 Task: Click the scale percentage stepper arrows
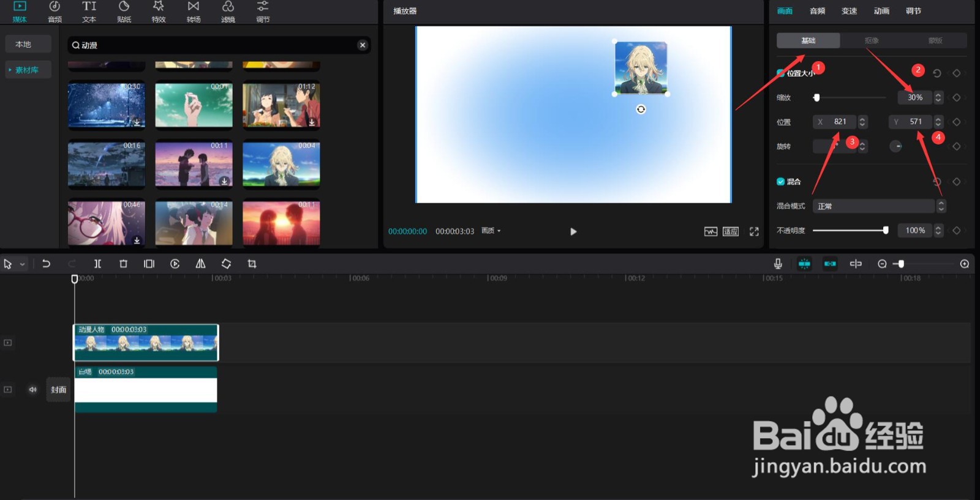938,97
